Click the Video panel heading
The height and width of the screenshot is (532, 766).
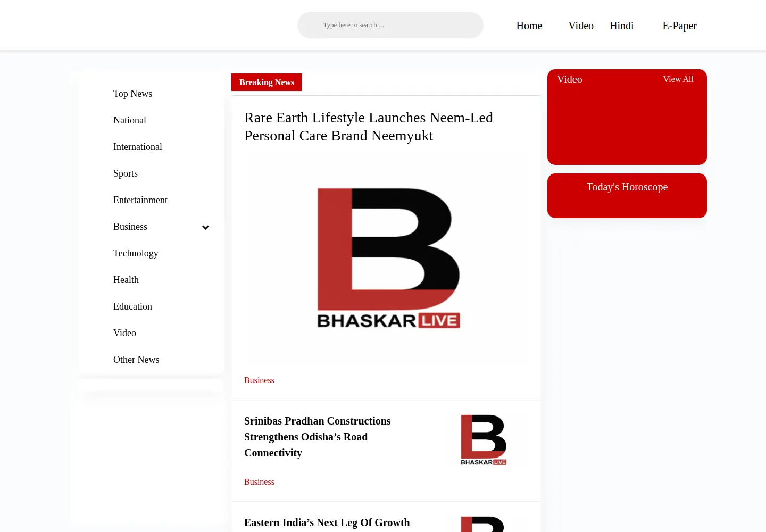pos(570,79)
